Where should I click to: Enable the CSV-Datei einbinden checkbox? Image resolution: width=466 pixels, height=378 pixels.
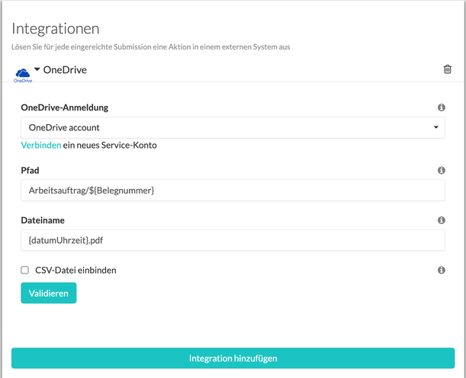(25, 270)
